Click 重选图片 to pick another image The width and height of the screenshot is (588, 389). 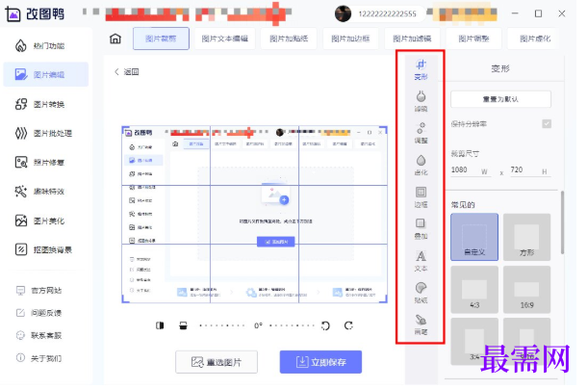[217, 362]
